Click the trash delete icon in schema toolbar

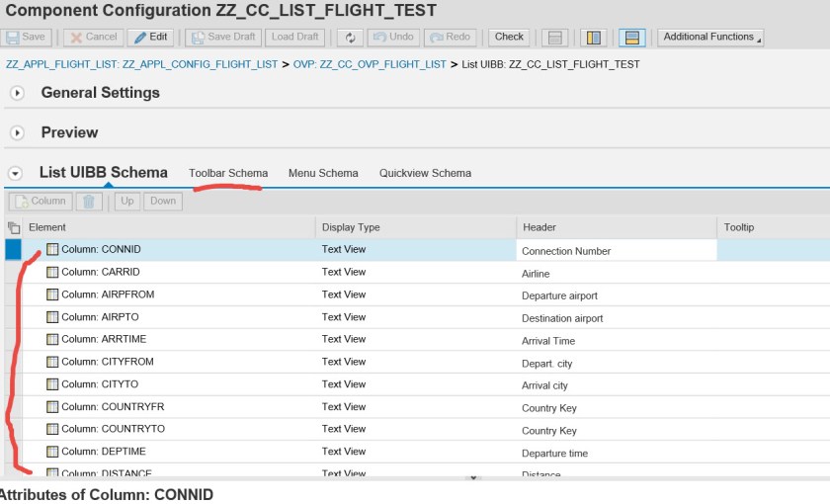point(90,202)
